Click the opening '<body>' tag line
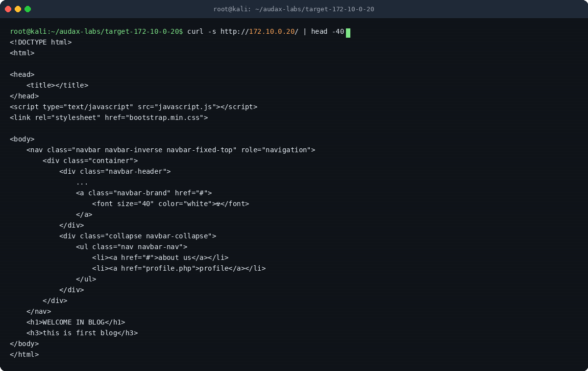The height and width of the screenshot is (371, 588). pyautogui.click(x=22, y=139)
